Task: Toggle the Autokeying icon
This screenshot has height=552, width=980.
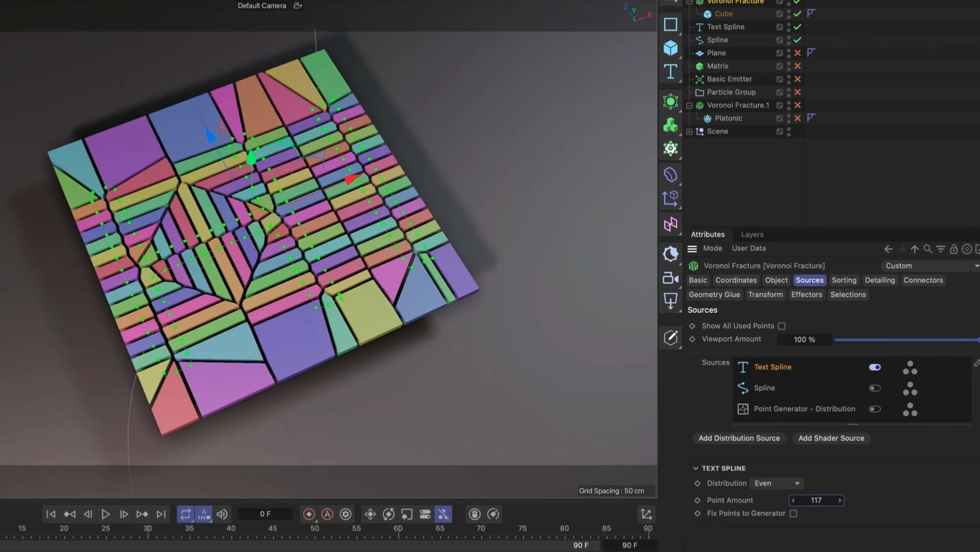Action: coord(327,514)
